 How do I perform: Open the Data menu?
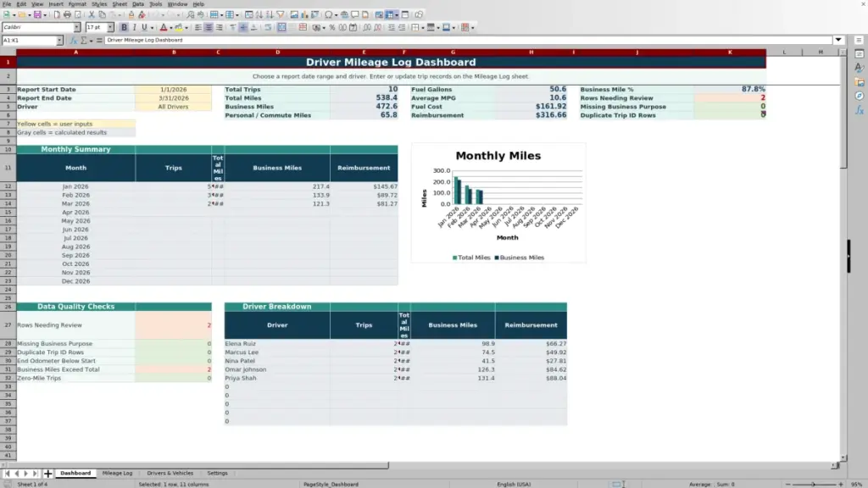pyautogui.click(x=138, y=4)
